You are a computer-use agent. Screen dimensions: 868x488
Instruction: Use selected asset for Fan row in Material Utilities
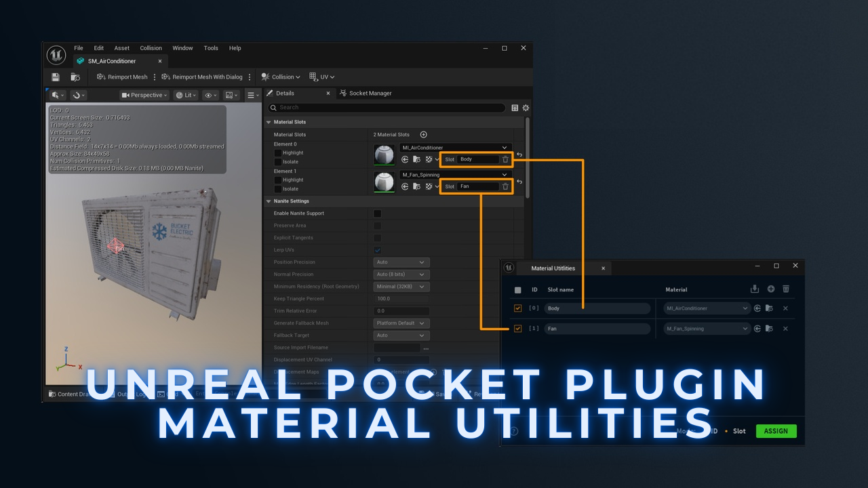757,329
